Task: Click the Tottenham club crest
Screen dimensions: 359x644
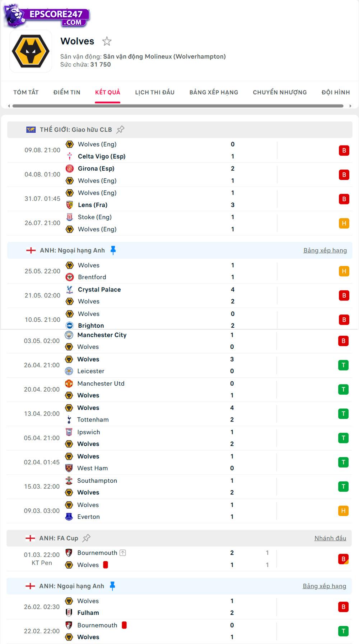Action: click(x=69, y=419)
